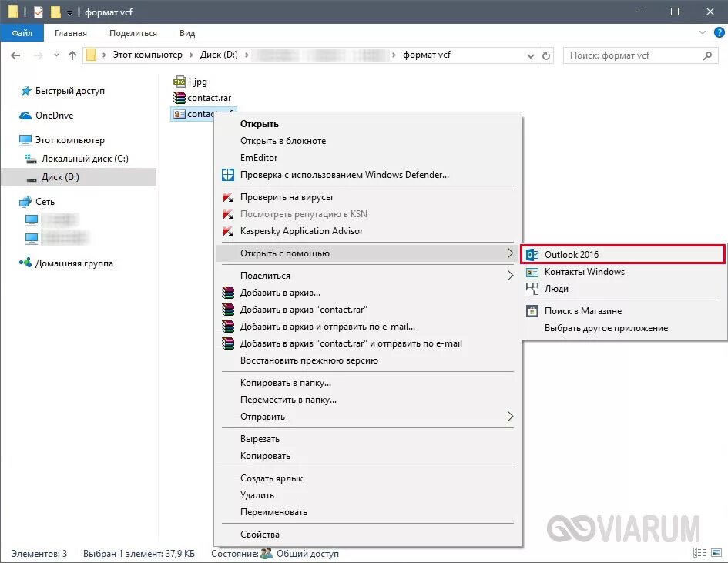Switch to details view icon in status bar
The image size is (728, 563).
tap(699, 553)
